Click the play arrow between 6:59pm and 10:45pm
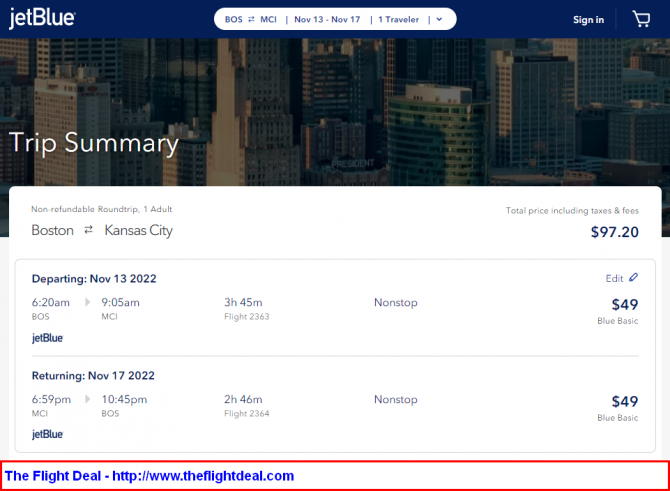 pos(88,399)
